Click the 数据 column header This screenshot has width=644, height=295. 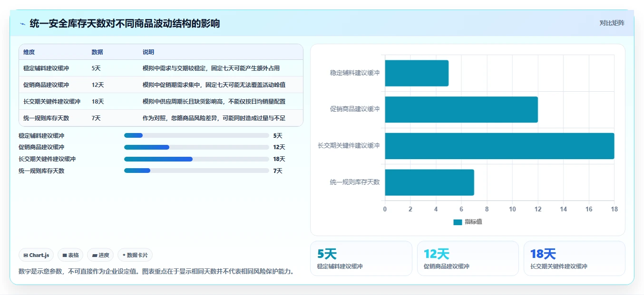[98, 52]
